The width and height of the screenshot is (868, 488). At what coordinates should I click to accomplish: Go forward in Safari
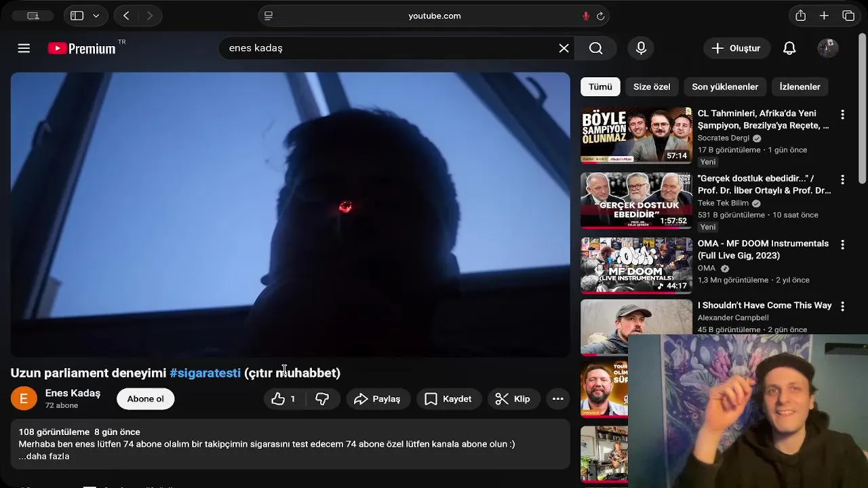point(150,16)
